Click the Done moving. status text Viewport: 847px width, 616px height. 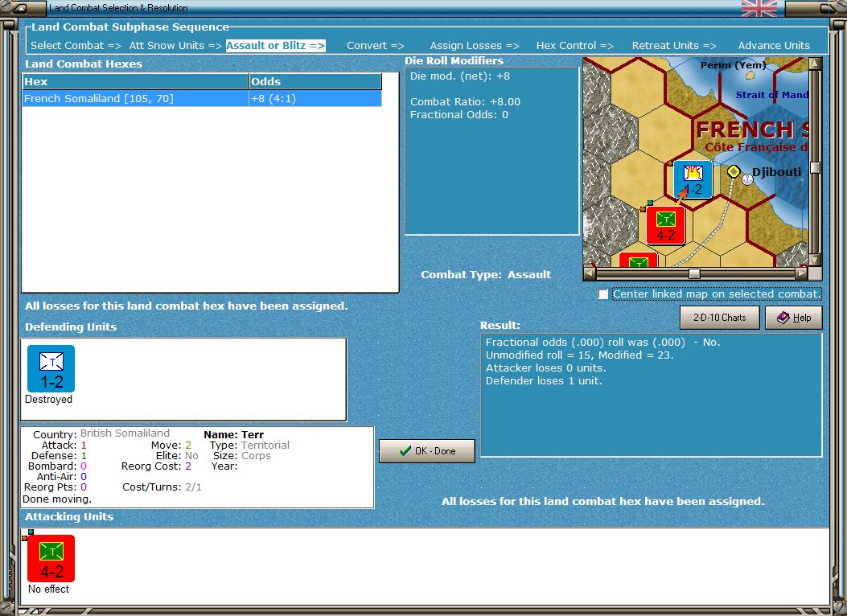(x=57, y=499)
